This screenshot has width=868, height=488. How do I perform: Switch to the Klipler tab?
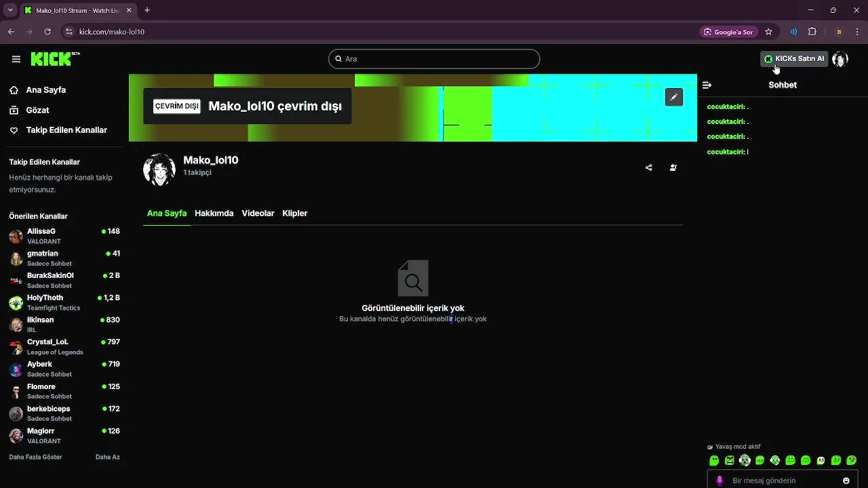tap(295, 213)
